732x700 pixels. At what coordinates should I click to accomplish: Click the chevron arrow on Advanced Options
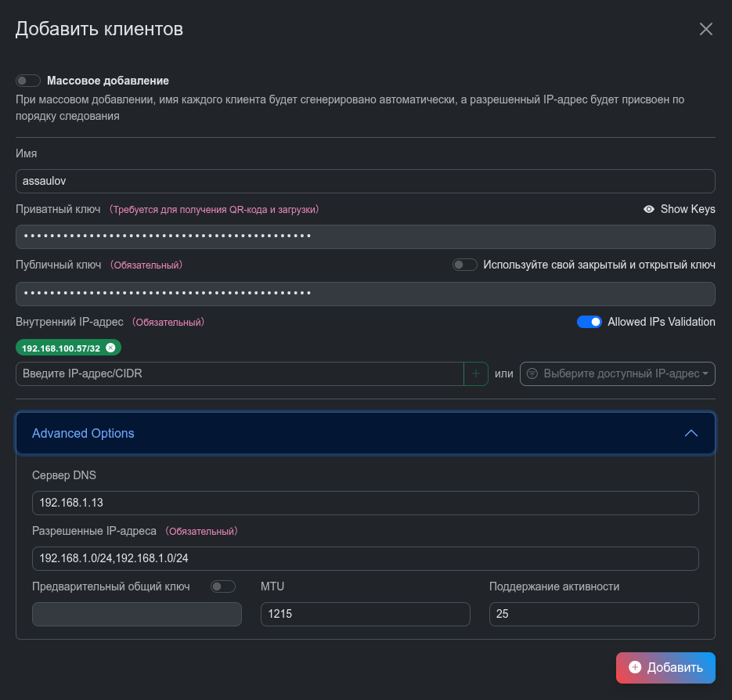[x=691, y=433]
